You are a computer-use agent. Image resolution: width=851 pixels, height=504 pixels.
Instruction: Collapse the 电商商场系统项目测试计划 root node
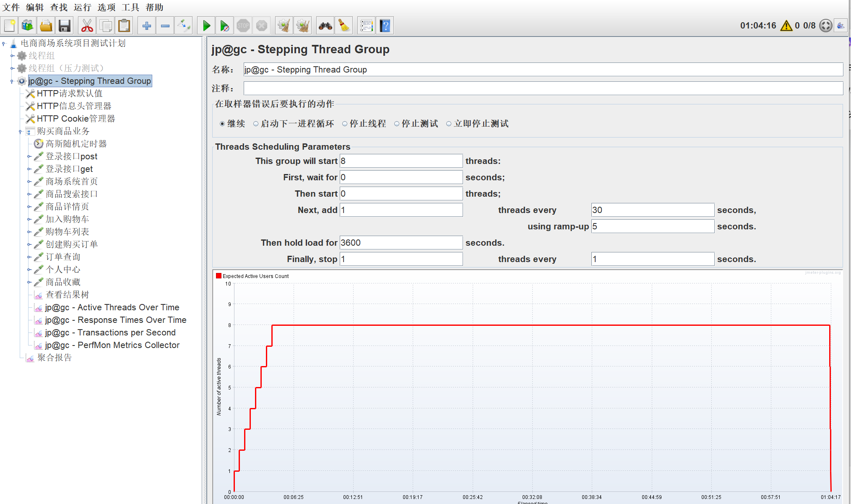click(x=4, y=43)
